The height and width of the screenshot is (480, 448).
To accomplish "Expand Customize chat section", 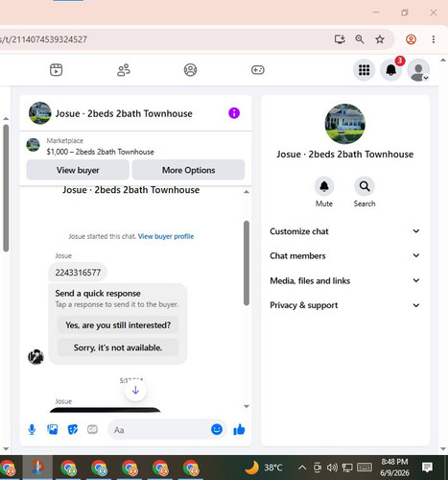I will pyautogui.click(x=344, y=231).
